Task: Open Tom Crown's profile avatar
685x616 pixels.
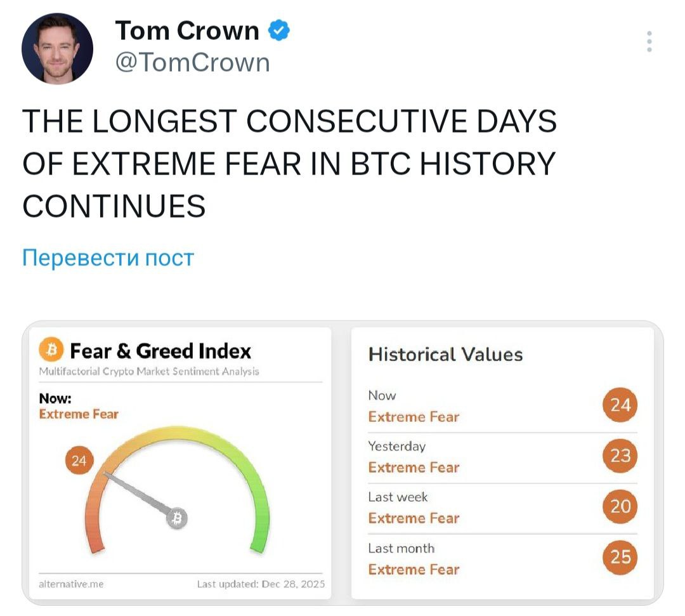Action: (x=57, y=48)
